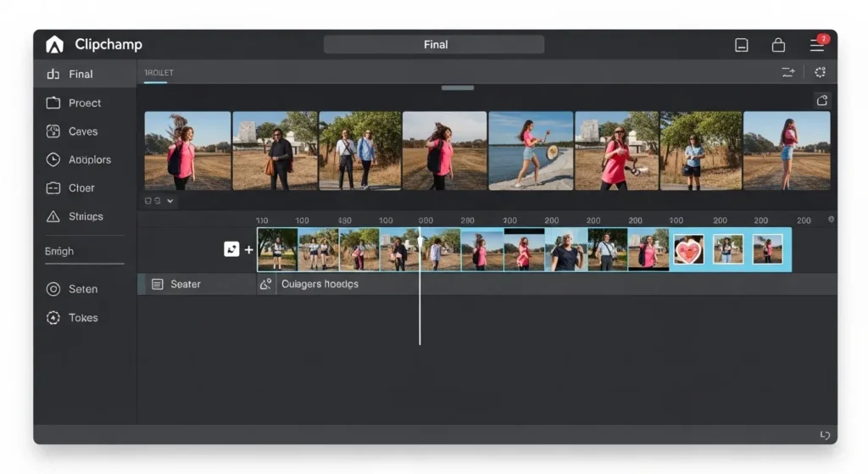Click the undo arrow in bottom-right corner

825,435
